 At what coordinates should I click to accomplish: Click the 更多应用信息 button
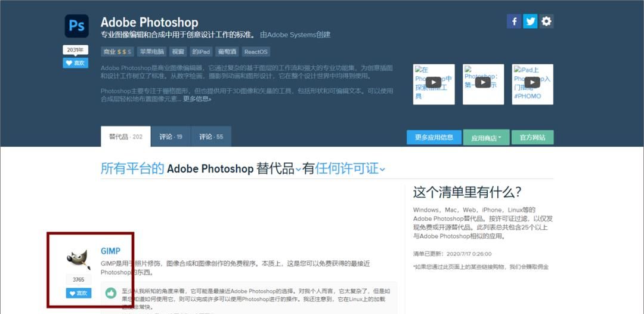coord(434,137)
